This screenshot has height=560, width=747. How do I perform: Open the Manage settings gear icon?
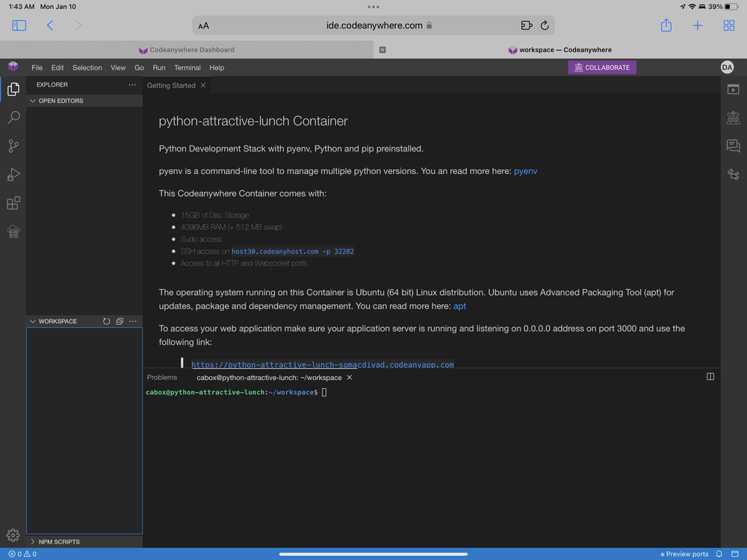click(x=13, y=535)
